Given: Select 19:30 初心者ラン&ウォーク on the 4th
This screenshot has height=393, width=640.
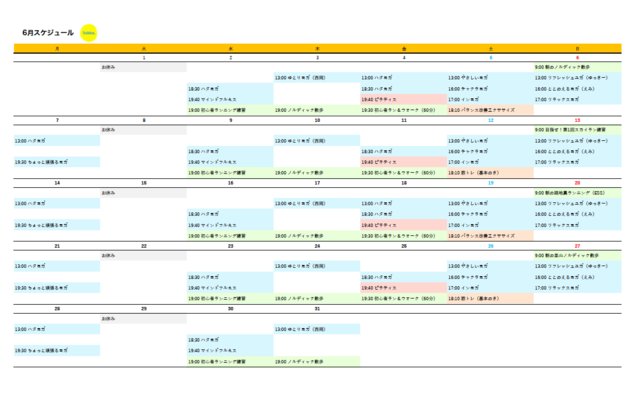Looking at the screenshot, I should [x=404, y=110].
